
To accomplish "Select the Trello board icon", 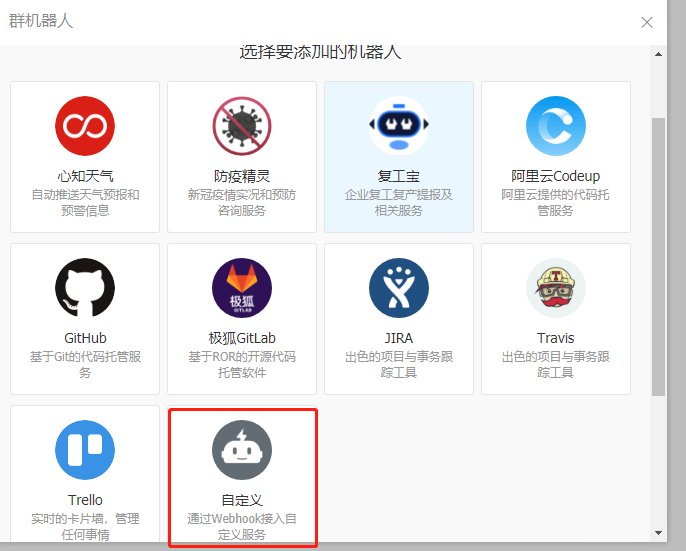I will pyautogui.click(x=85, y=450).
